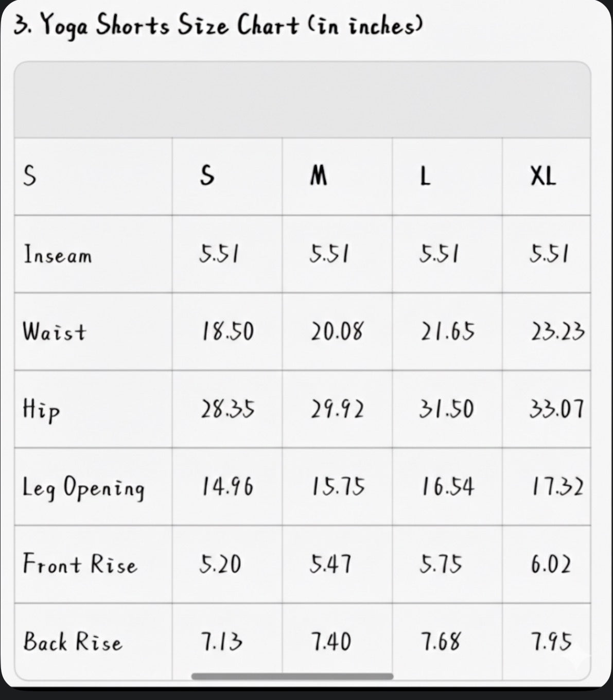Click the 31.50 hip value cell
The height and width of the screenshot is (700, 613).
click(x=447, y=410)
